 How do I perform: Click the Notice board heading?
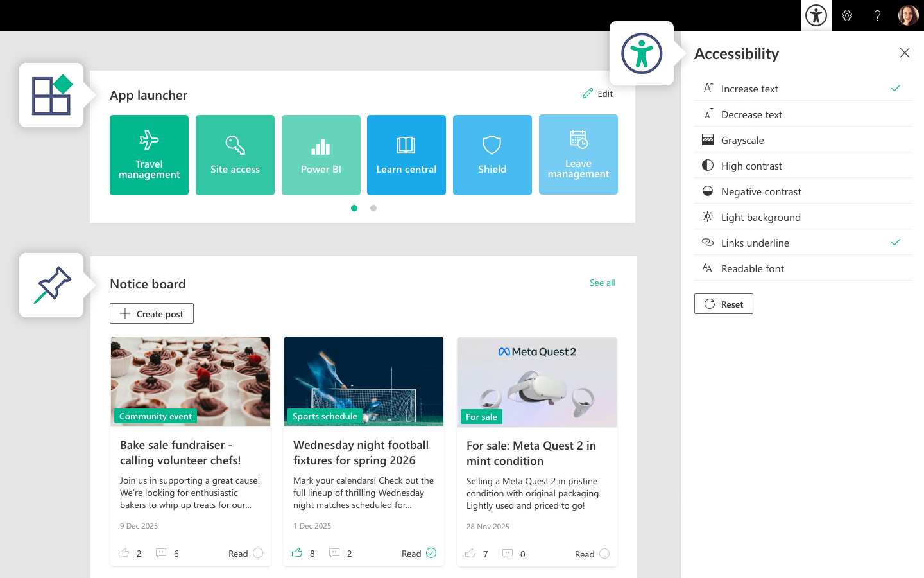[x=148, y=284]
